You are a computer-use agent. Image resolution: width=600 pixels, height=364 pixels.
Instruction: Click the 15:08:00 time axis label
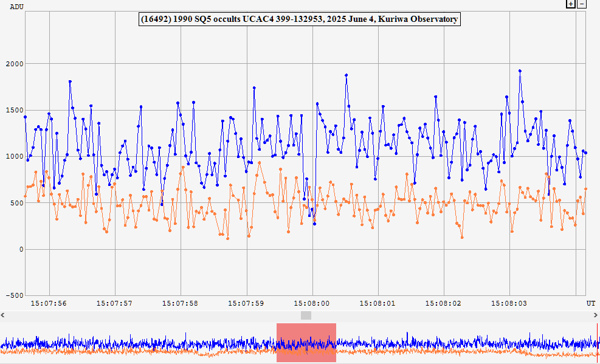coord(311,303)
